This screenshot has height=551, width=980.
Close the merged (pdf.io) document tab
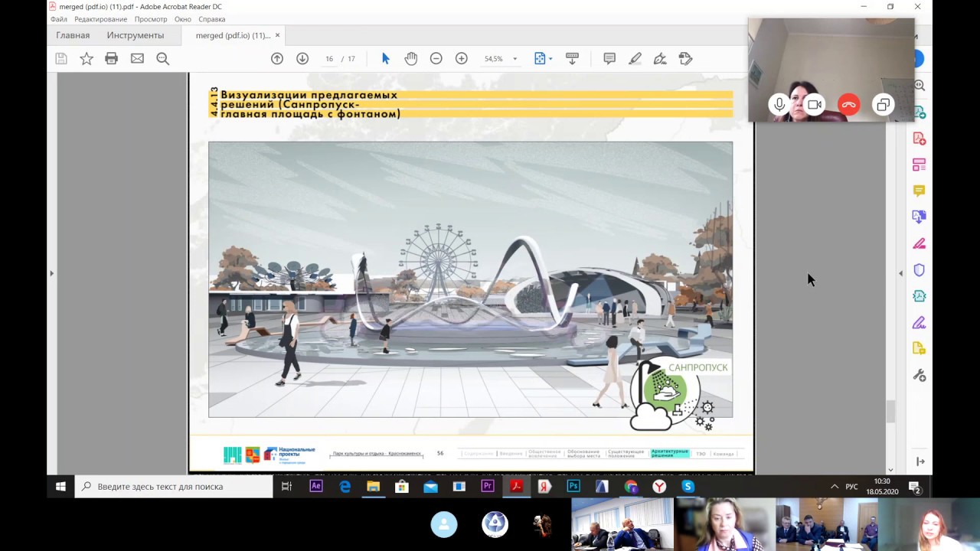[277, 35]
